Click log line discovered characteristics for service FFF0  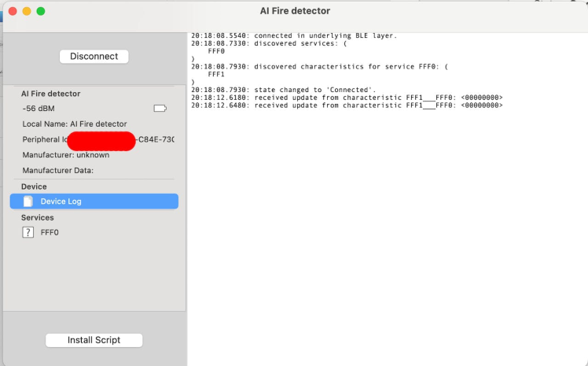(319, 67)
